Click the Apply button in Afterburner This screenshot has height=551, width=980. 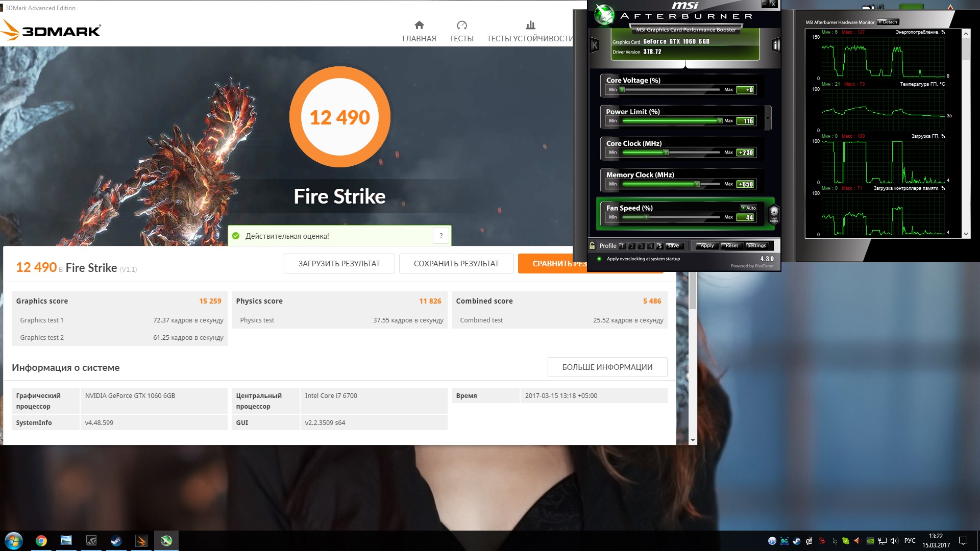707,246
